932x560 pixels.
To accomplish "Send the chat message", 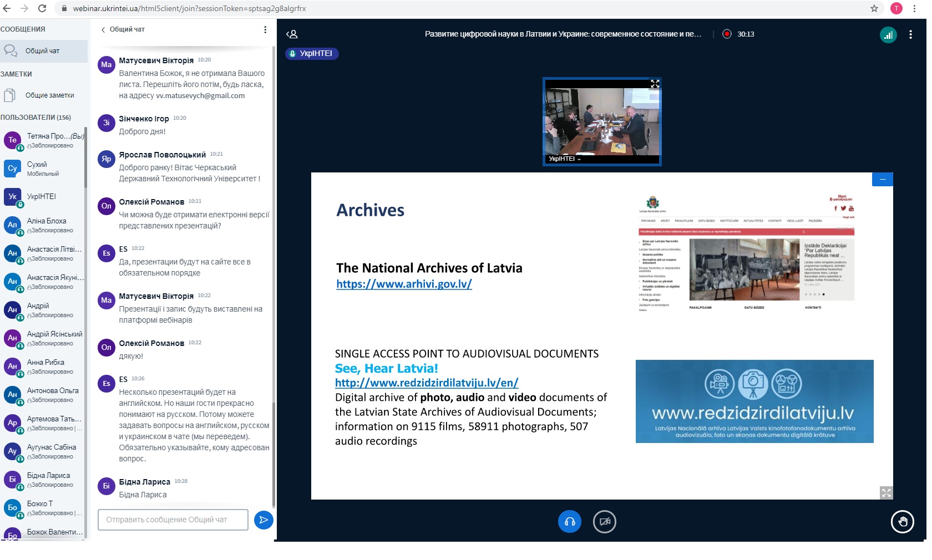I will click(x=264, y=520).
